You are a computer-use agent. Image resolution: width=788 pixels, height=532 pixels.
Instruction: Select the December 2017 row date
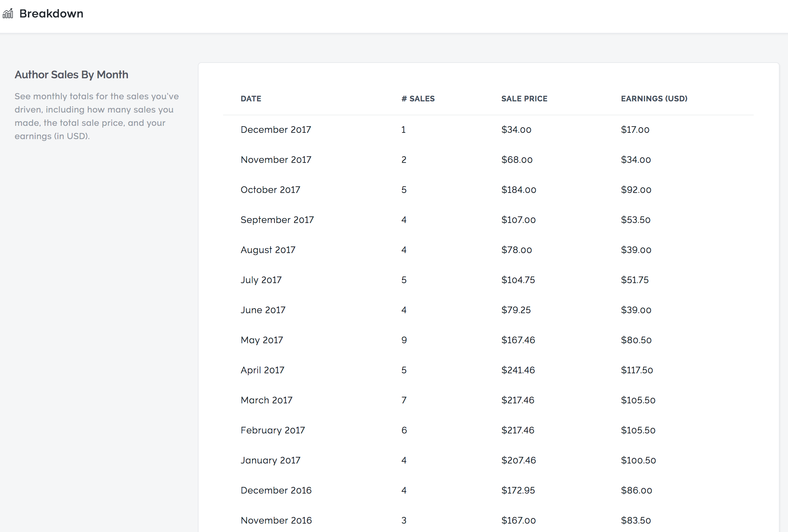pos(276,130)
